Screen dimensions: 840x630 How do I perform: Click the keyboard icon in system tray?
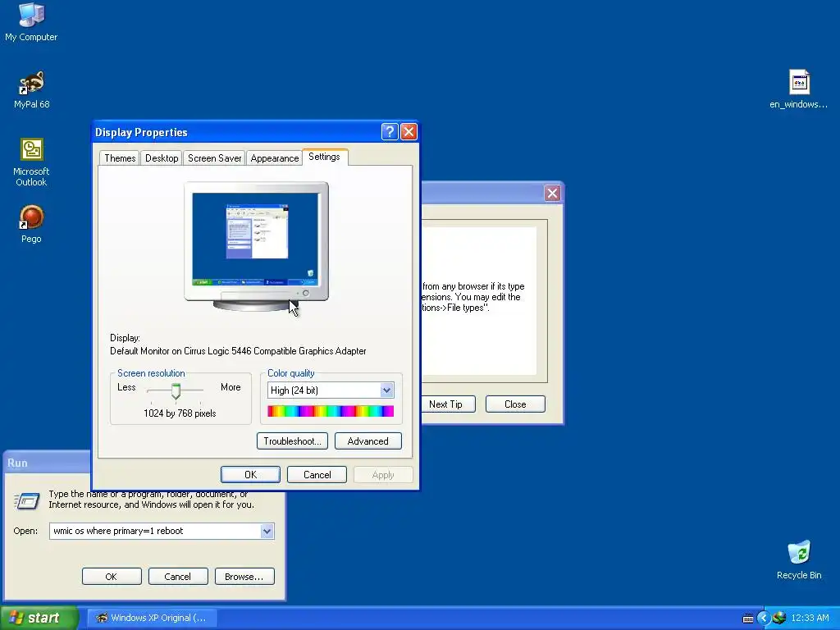pos(748,619)
